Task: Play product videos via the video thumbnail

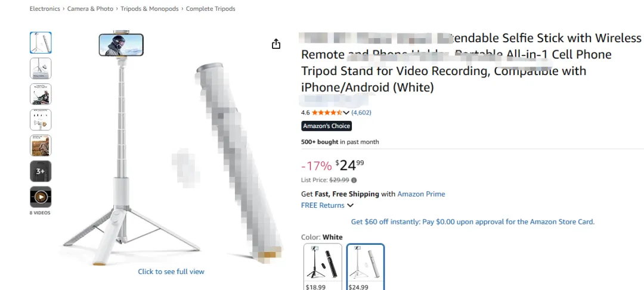Action: click(41, 197)
